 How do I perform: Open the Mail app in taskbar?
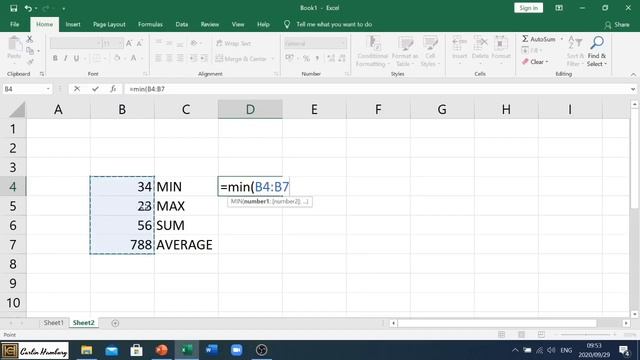click(x=111, y=350)
